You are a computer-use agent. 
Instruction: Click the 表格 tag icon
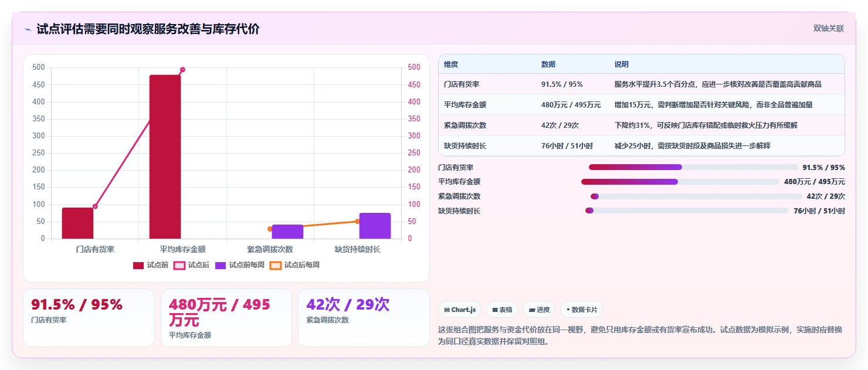pos(495,310)
